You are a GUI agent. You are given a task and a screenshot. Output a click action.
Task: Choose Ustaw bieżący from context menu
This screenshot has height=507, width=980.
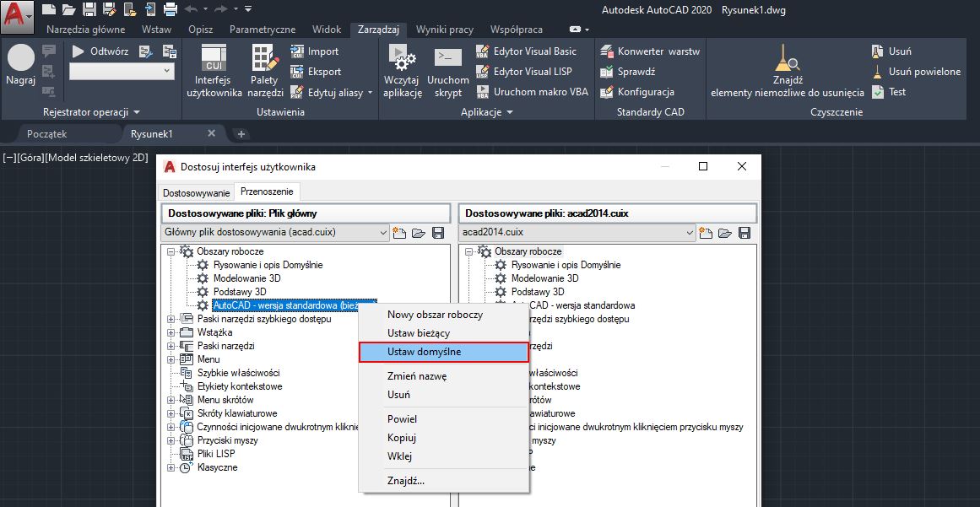[444, 332]
